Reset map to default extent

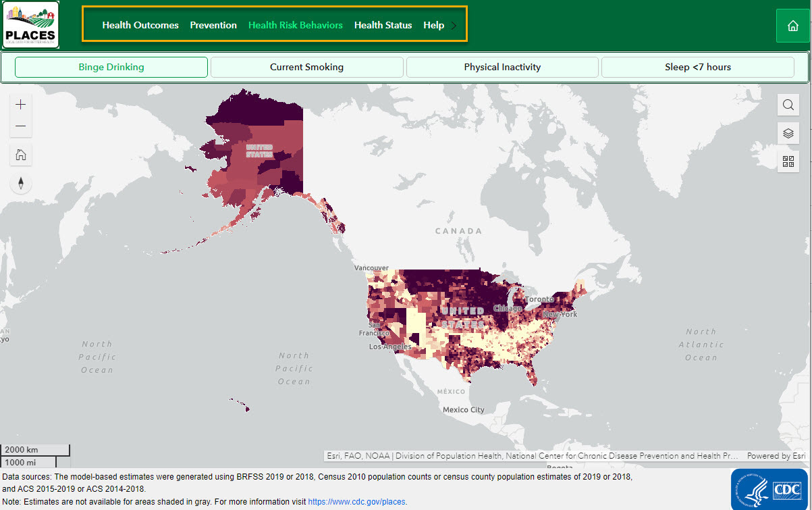pyautogui.click(x=20, y=155)
